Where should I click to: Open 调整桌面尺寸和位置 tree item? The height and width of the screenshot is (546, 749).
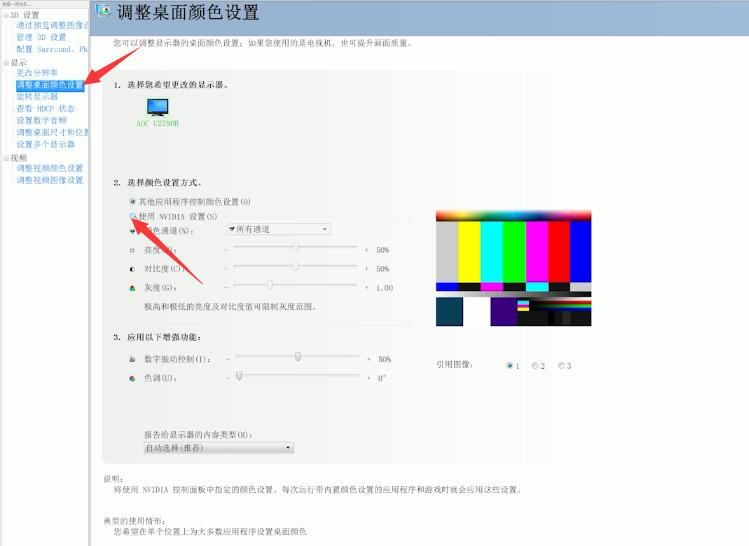point(52,132)
